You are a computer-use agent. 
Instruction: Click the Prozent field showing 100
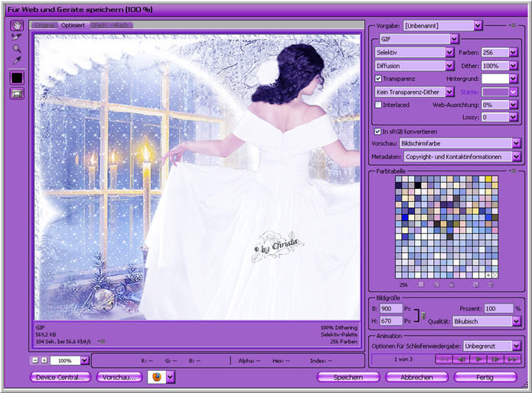(498, 309)
